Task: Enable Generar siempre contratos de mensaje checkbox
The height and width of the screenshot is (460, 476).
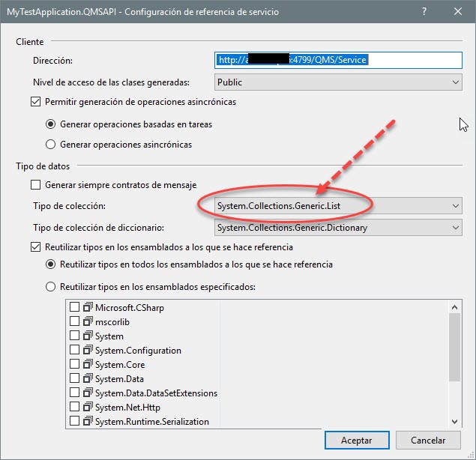Action: pos(35,185)
